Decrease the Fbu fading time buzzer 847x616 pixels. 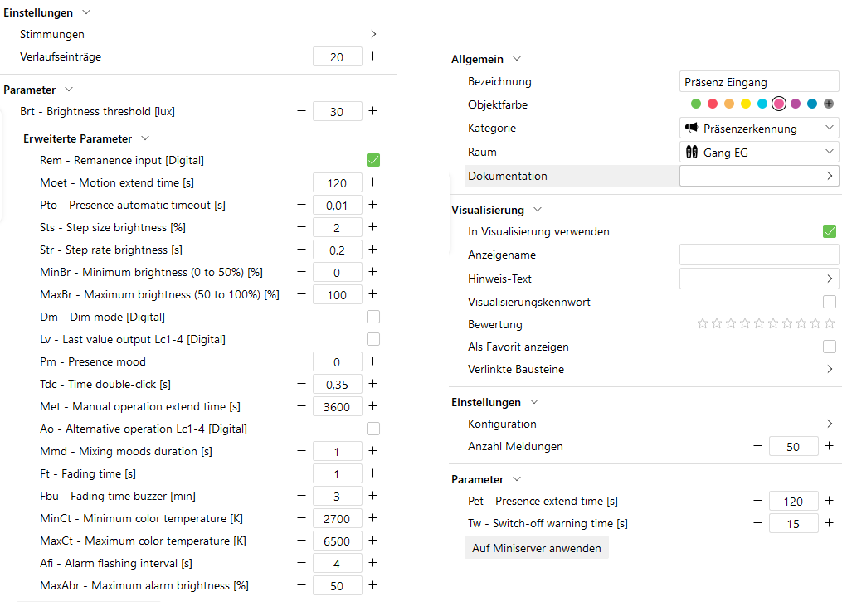tap(299, 496)
